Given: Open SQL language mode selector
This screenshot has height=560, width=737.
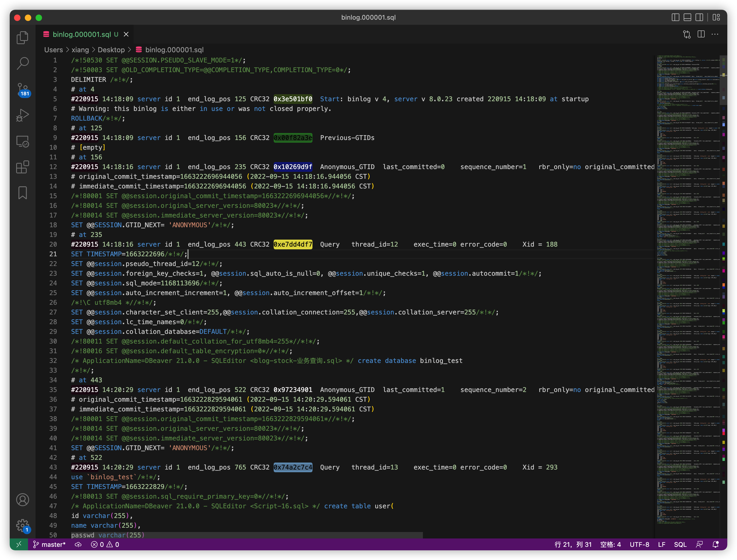Looking at the screenshot, I should [x=680, y=544].
